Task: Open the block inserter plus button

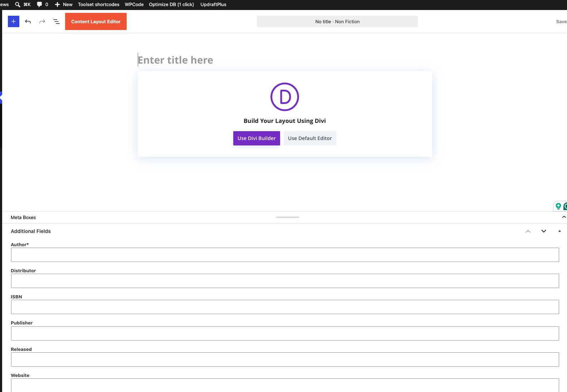Action: point(14,21)
